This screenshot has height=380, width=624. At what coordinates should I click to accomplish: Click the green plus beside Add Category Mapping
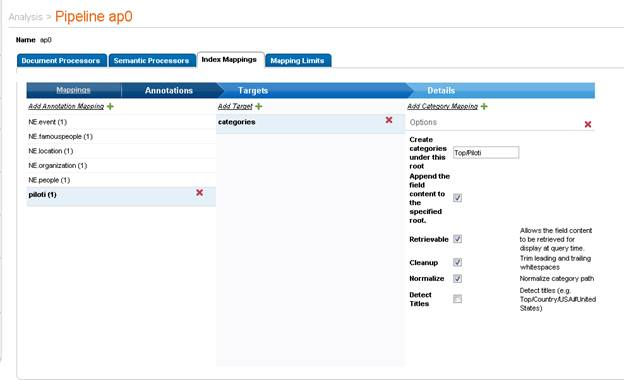coord(484,106)
